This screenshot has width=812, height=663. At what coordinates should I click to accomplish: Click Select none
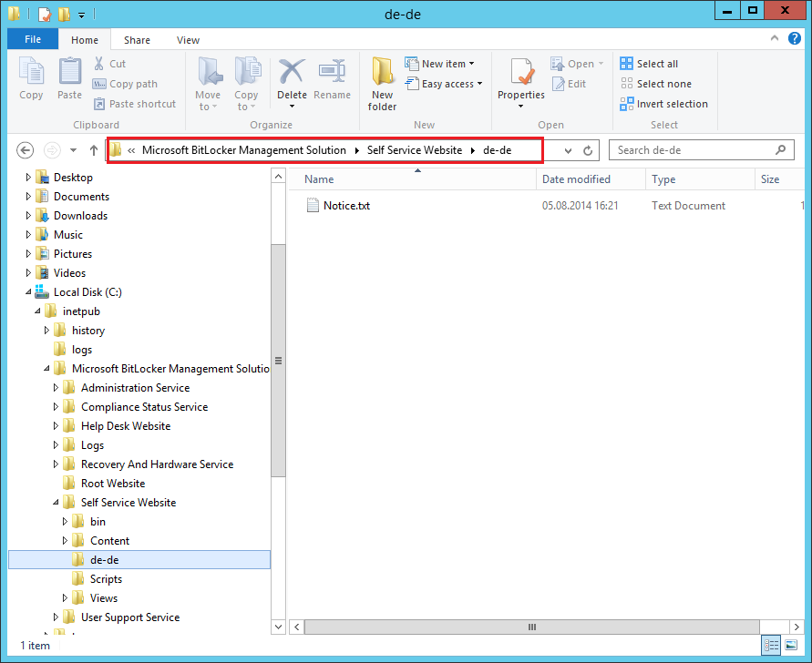click(655, 84)
